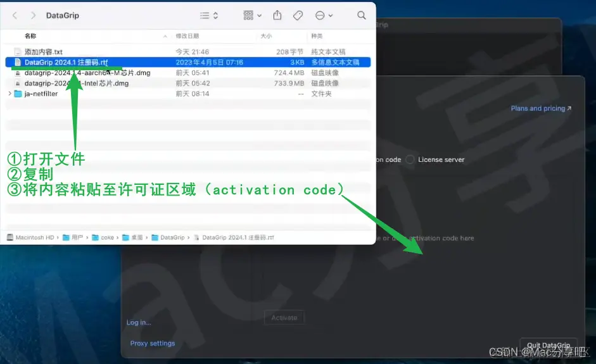Click the 文件夹 kind cell
This screenshot has width=596, height=364.
tap(321, 94)
